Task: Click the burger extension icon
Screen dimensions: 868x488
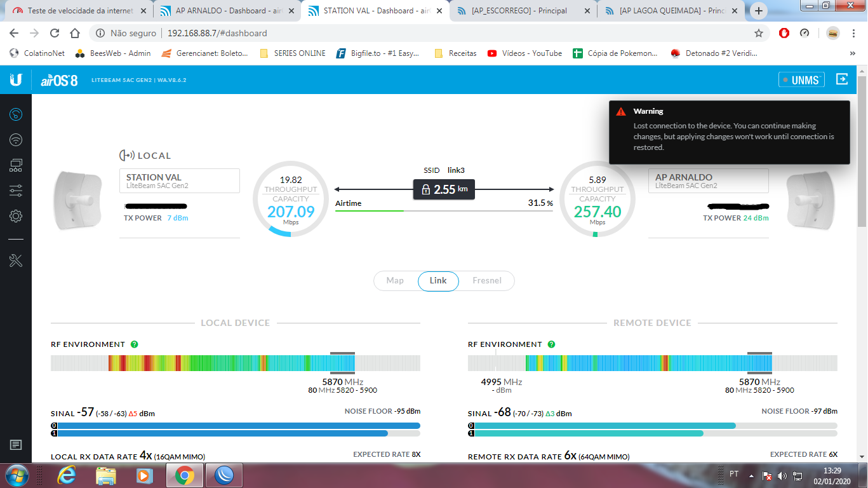Action: click(833, 33)
